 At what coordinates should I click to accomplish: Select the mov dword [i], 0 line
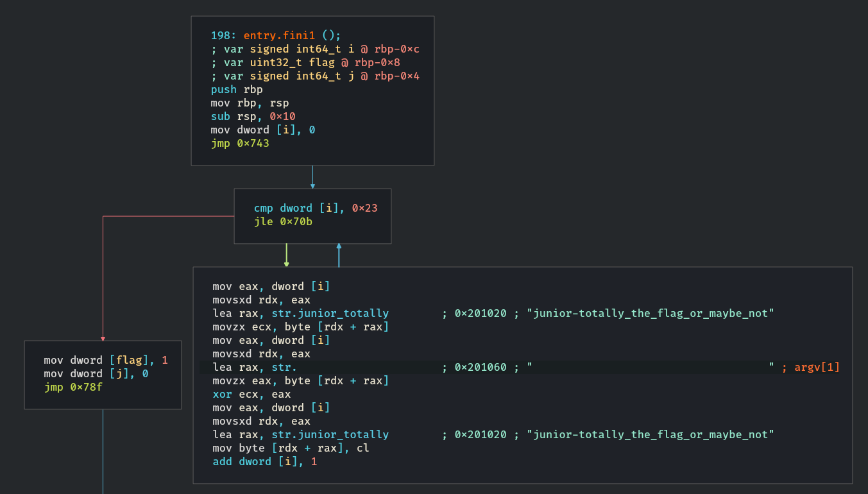262,130
